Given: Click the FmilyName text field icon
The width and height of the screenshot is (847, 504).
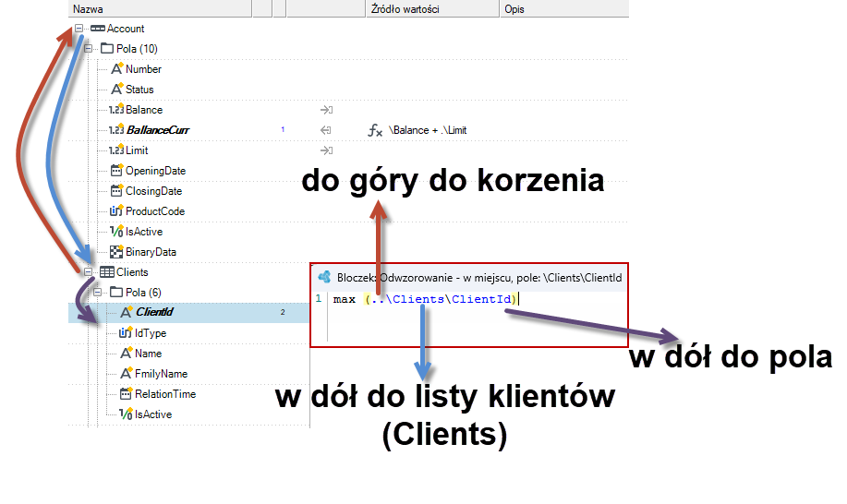Looking at the screenshot, I should 126,374.
